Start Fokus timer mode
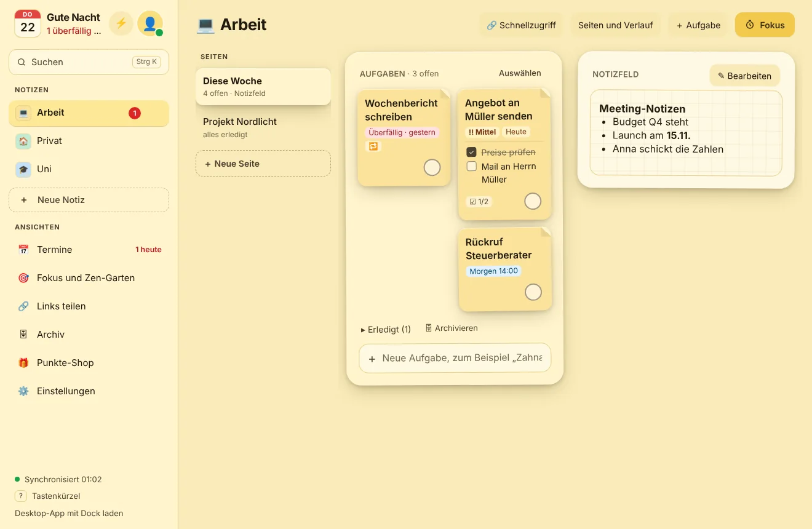This screenshot has width=812, height=529. coord(765,25)
